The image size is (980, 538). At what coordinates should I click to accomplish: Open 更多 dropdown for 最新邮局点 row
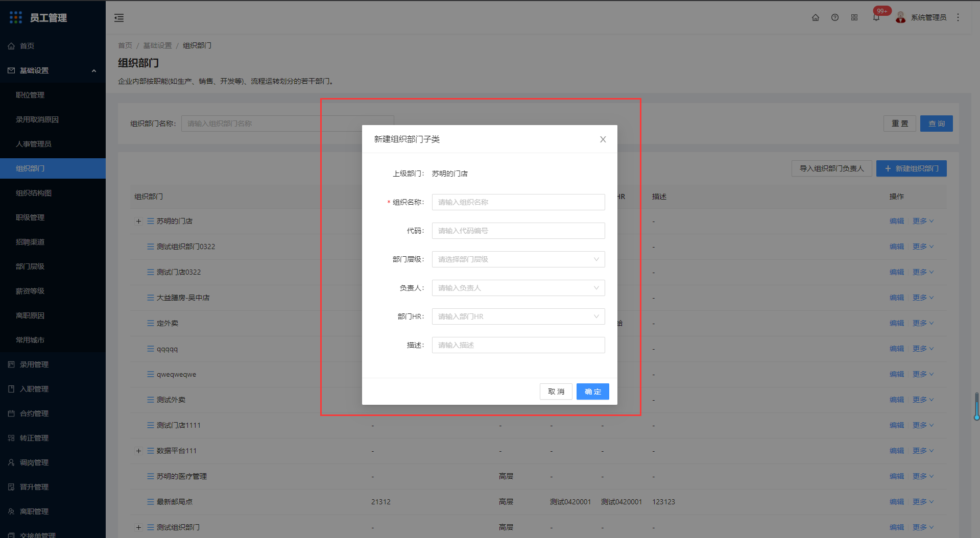923,502
